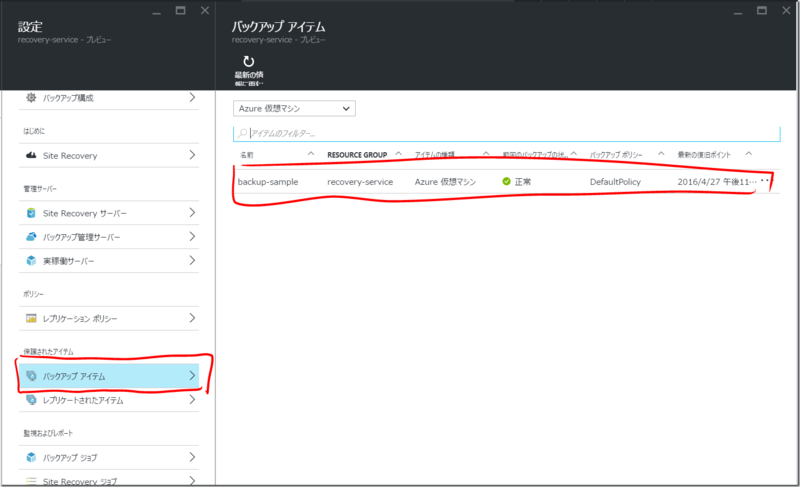Select 実稼働サーバー menu item
Viewport: 800px width, 487px height.
(109, 261)
